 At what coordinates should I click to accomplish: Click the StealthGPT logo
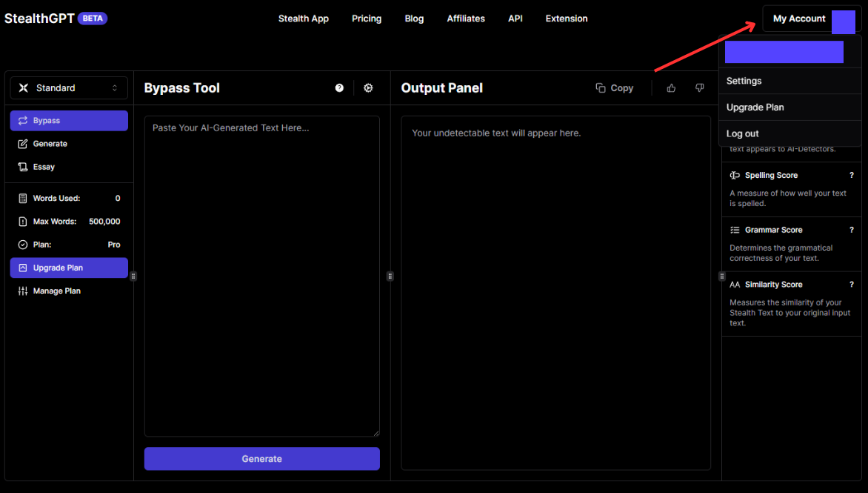click(x=39, y=19)
